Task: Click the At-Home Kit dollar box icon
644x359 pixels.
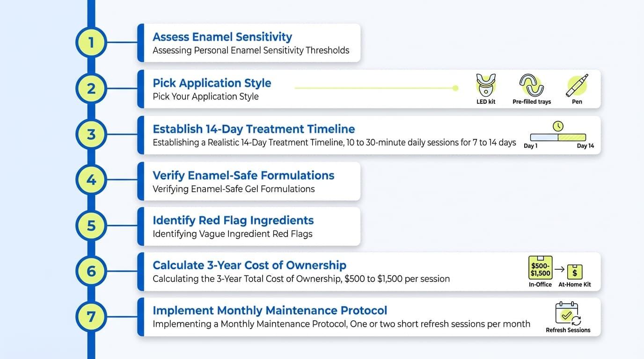Action: point(575,272)
